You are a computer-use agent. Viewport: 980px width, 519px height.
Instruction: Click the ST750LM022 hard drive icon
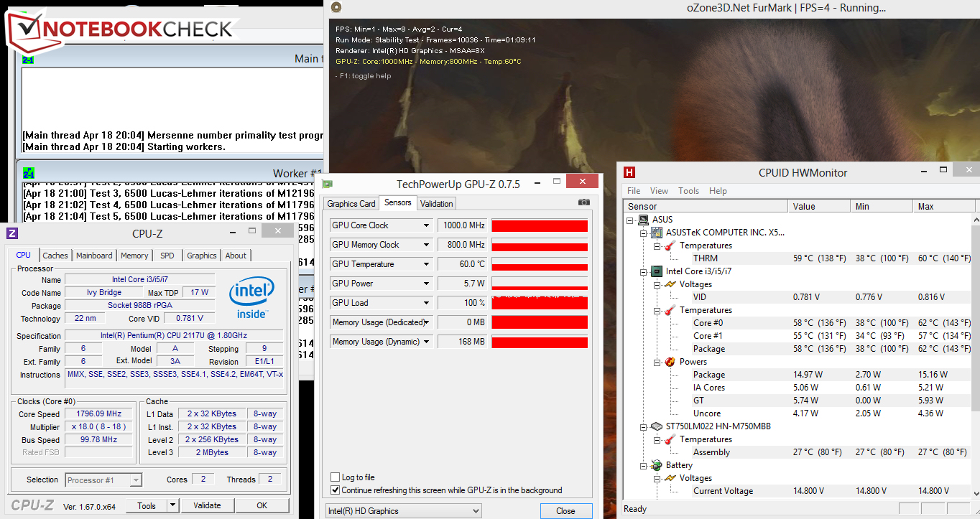(657, 426)
